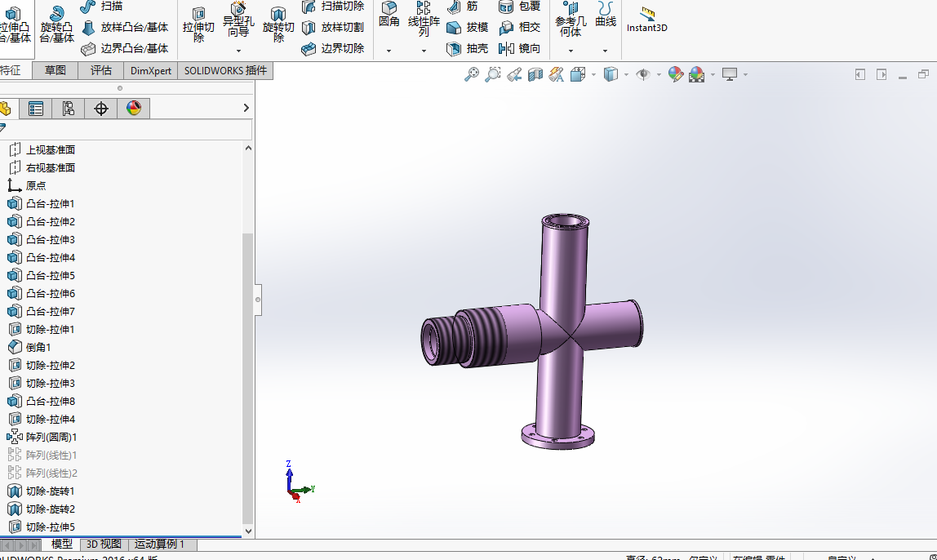Select the Boundary Boss/Base (边界凸台/基体) tool
Viewport: 937px width, 560px height.
coord(124,48)
